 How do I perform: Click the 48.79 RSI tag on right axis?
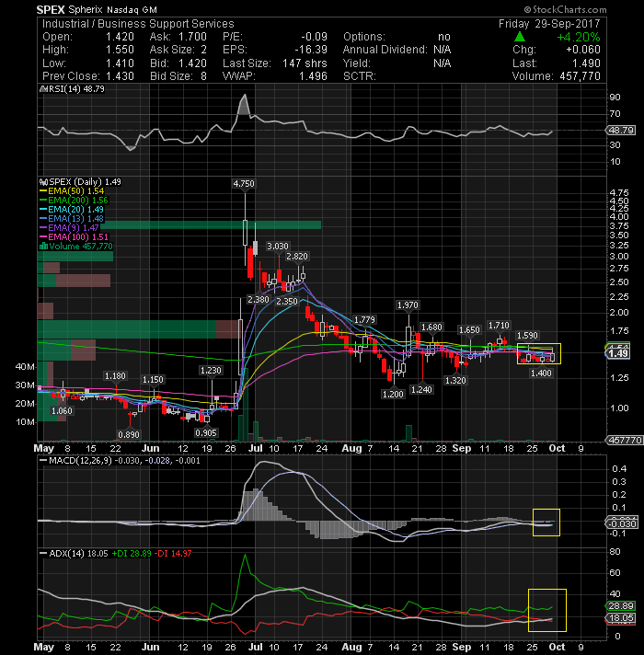coord(621,131)
